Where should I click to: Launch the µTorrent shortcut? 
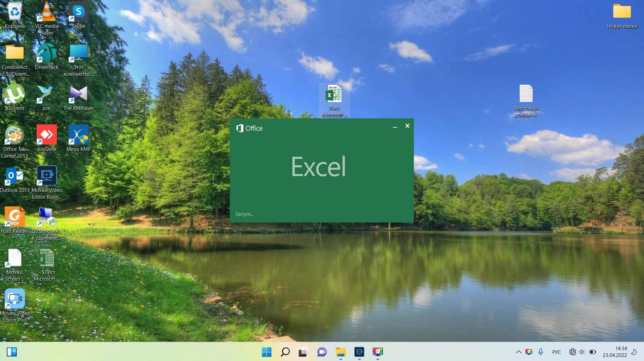click(15, 97)
